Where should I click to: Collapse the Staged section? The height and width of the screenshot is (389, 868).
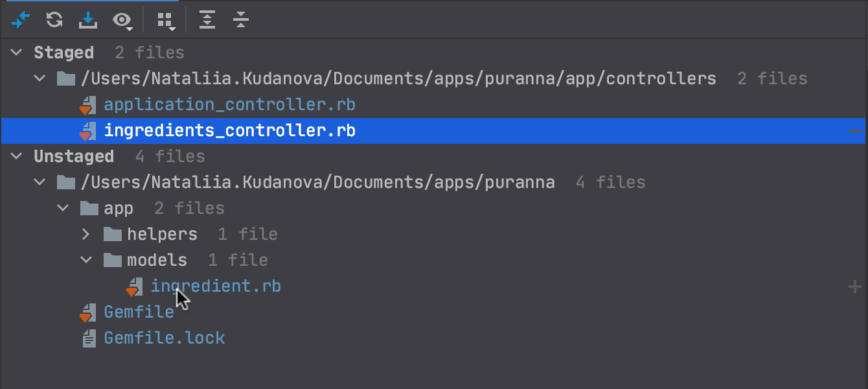(16, 53)
